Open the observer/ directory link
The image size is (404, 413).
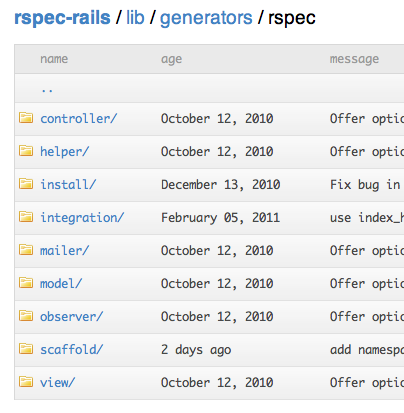tap(72, 316)
